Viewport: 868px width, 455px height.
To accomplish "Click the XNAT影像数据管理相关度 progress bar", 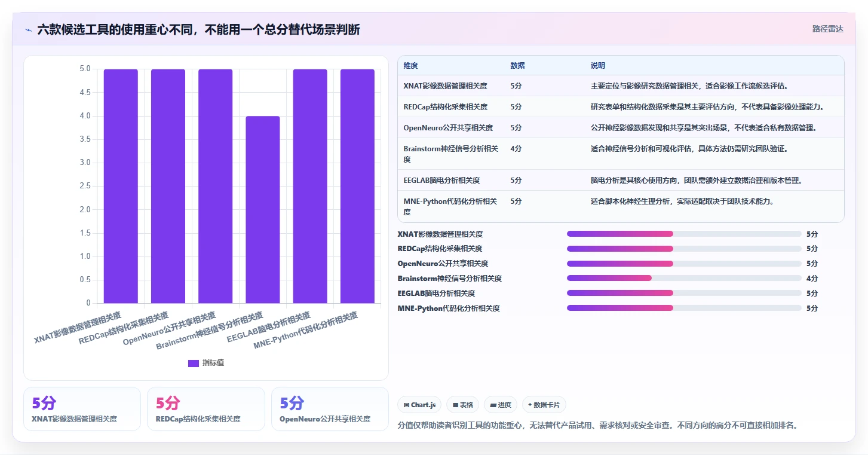I will [x=684, y=234].
